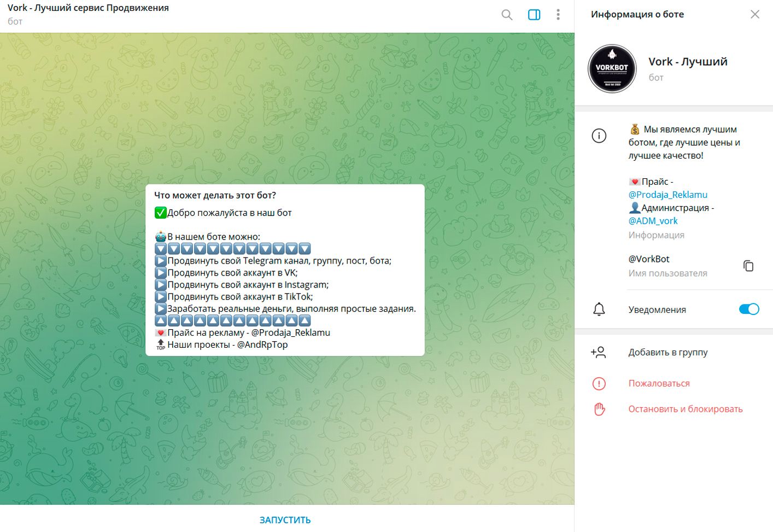Click the info circle icon
This screenshot has height=532, width=773.
[x=599, y=136]
